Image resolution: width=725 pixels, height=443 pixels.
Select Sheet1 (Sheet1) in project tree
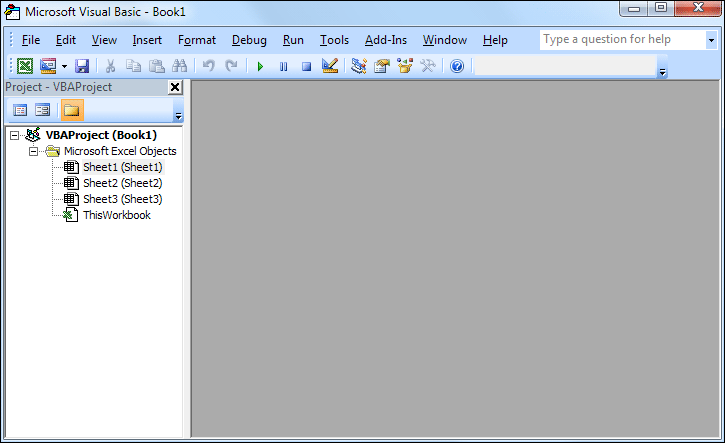[x=123, y=167]
